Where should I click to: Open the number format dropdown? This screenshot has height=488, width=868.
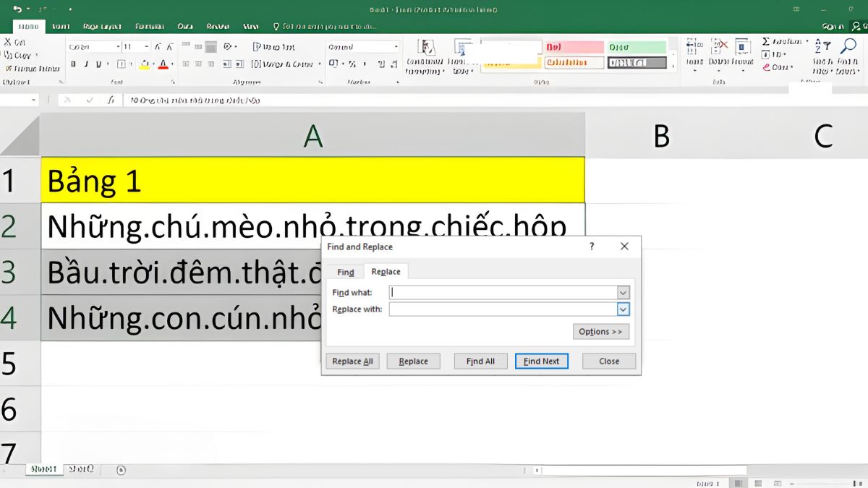click(396, 46)
